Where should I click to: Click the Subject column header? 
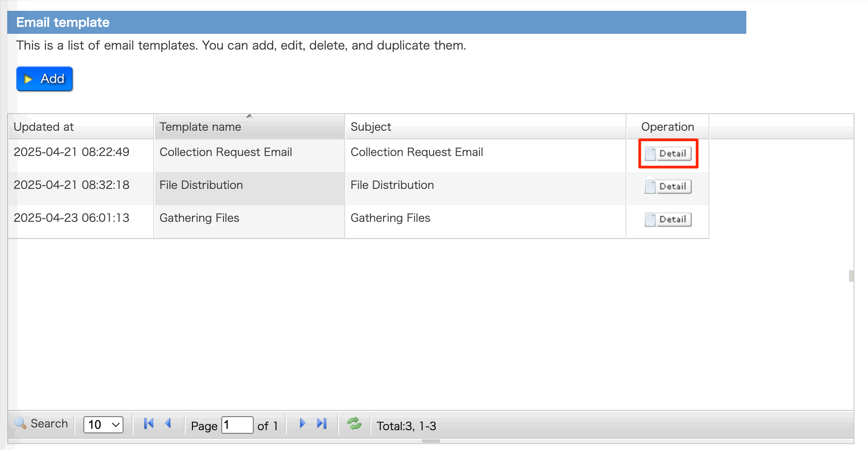point(370,127)
